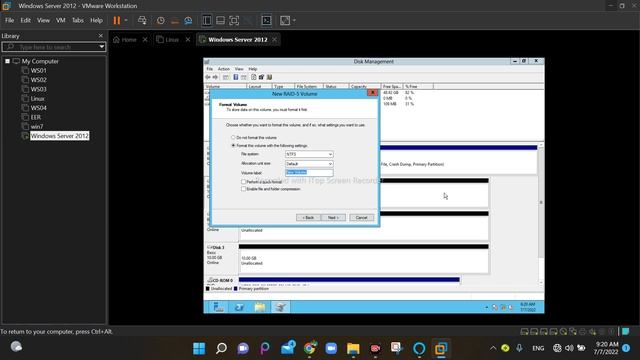640x360 pixels.
Task: Click the host volume speaker icon
Action: coord(569,348)
